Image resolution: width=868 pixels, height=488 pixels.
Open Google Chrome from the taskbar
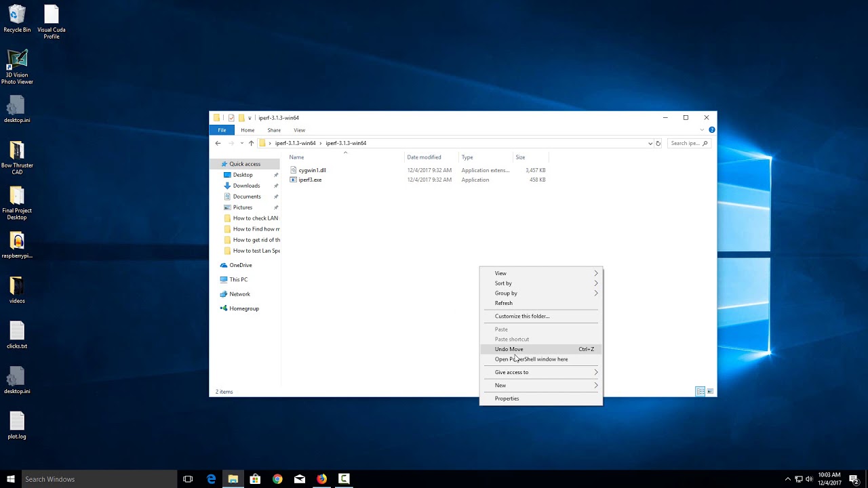(277, 479)
